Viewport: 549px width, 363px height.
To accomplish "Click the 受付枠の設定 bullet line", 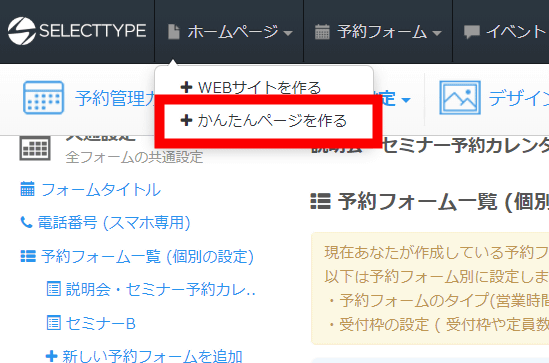I will coord(438,324).
